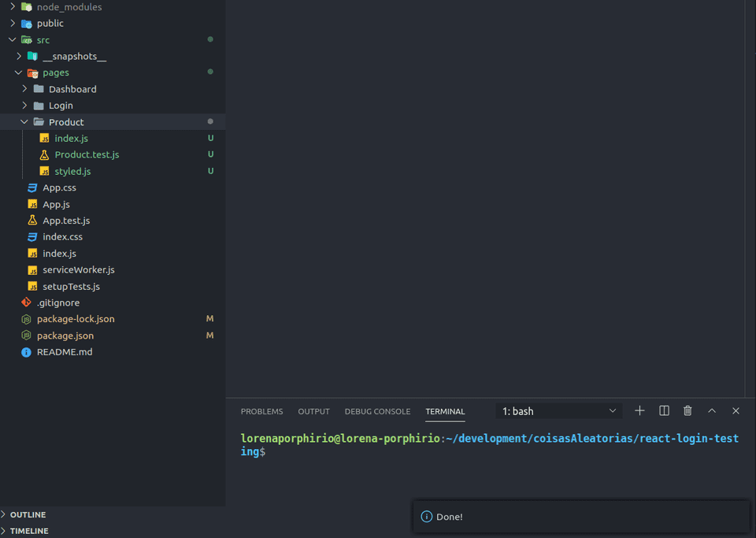
Task: Kill terminal using trash icon
Action: click(687, 411)
